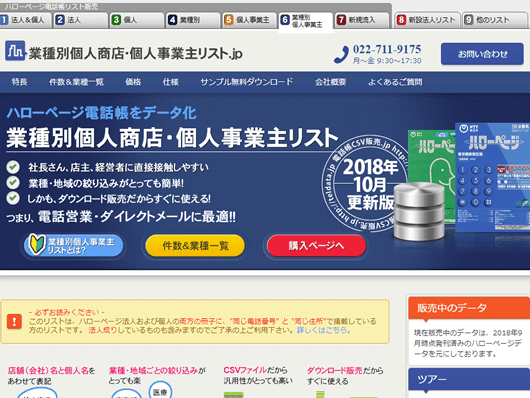Image resolution: width=530 pixels, height=398 pixels.
Task: Click checkmark icon beside 業種・地域の絞り込み line
Action: pos(13,183)
